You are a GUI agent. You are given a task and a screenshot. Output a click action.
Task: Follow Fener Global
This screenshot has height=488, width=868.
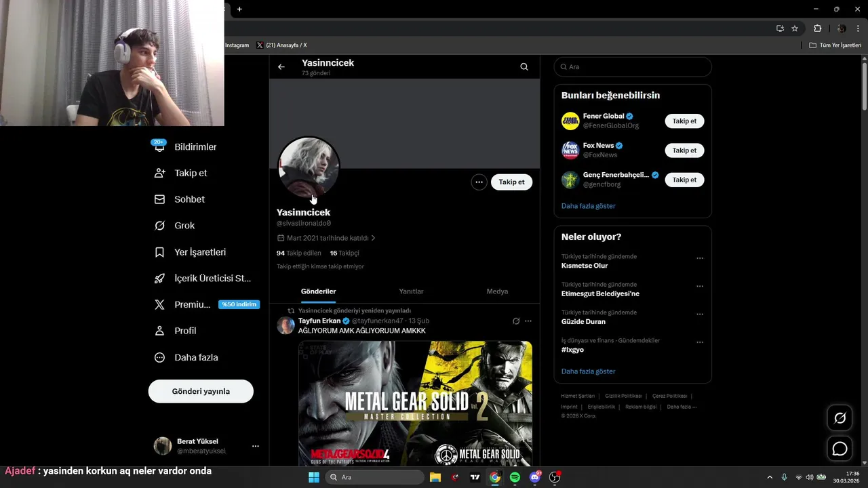684,121
